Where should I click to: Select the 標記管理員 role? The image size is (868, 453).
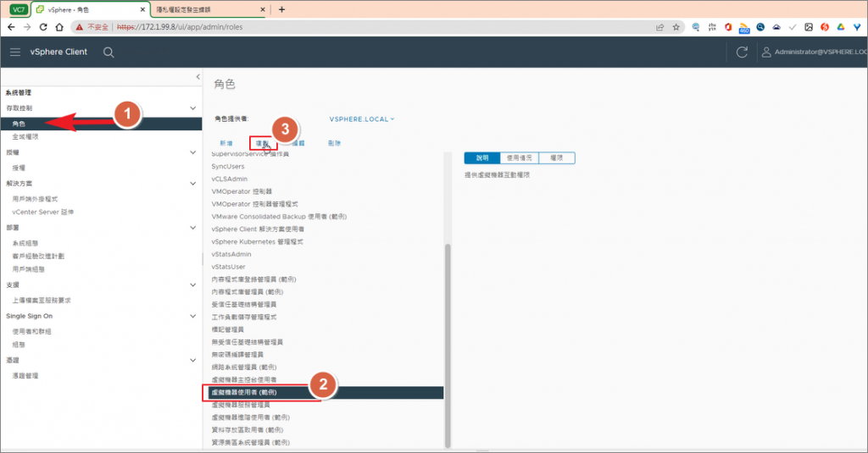[227, 329]
